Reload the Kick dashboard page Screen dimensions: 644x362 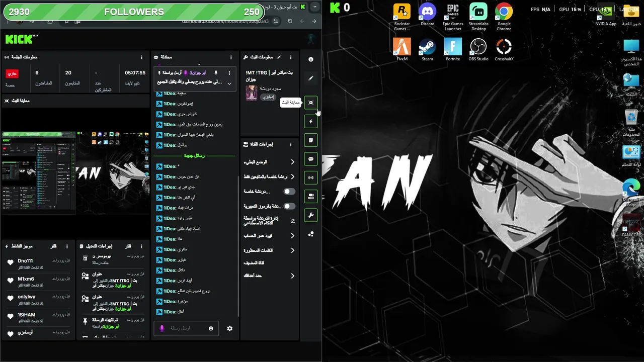[290, 21]
